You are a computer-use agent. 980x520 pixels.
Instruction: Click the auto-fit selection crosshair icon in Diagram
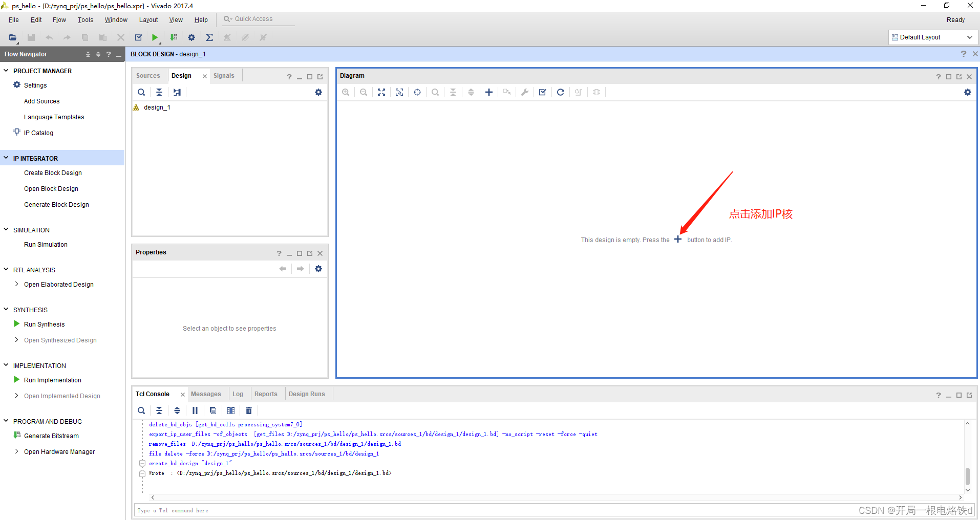(x=417, y=92)
